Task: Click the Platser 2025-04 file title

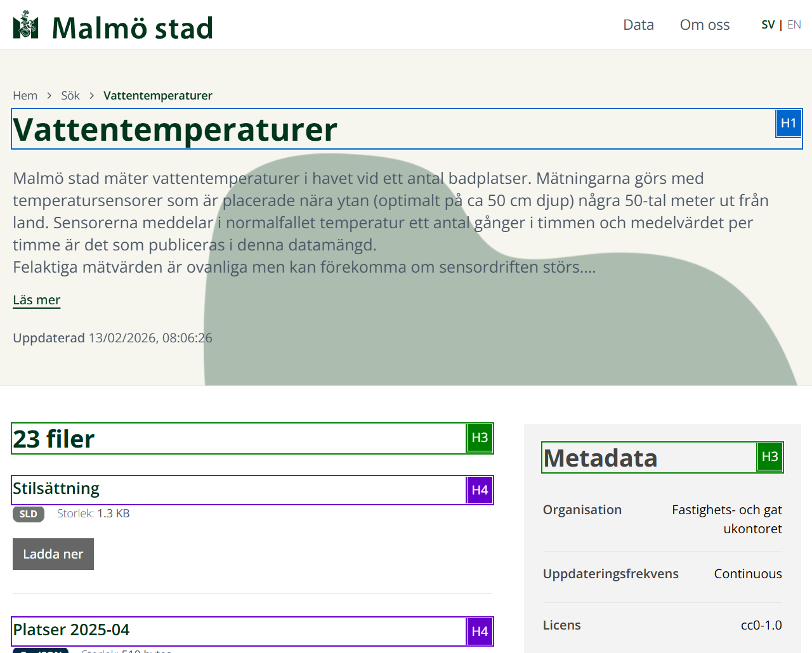Action: (71, 630)
